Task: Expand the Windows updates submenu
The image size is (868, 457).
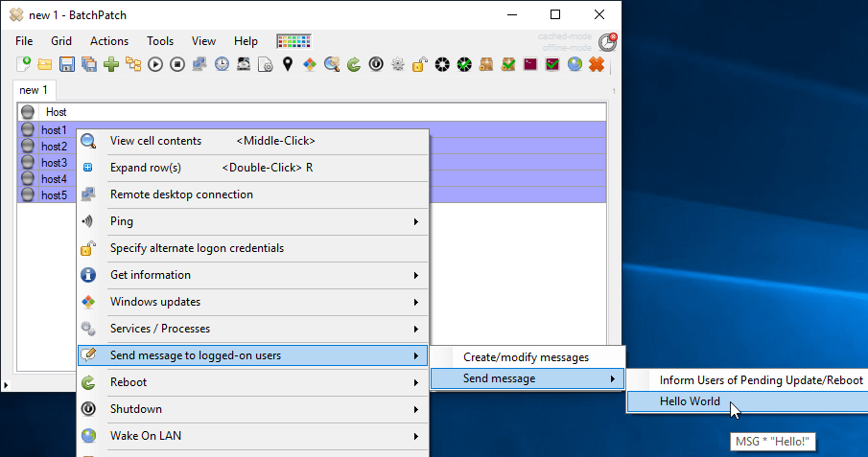Action: [x=253, y=302]
